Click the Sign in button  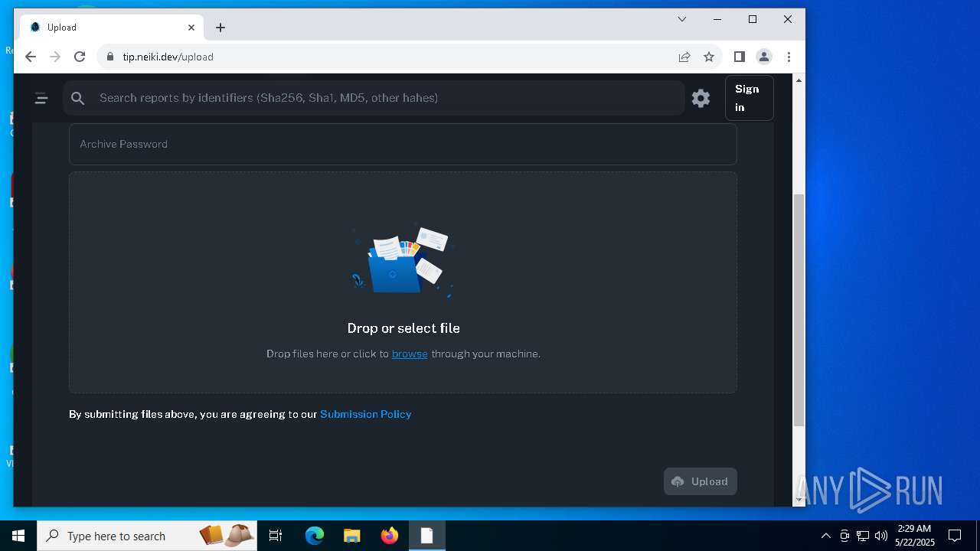point(749,98)
